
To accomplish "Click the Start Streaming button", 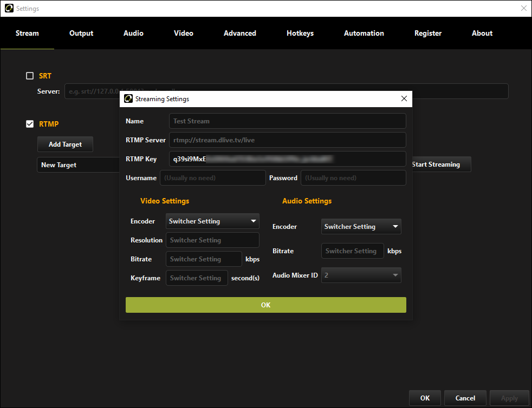I will [441, 164].
